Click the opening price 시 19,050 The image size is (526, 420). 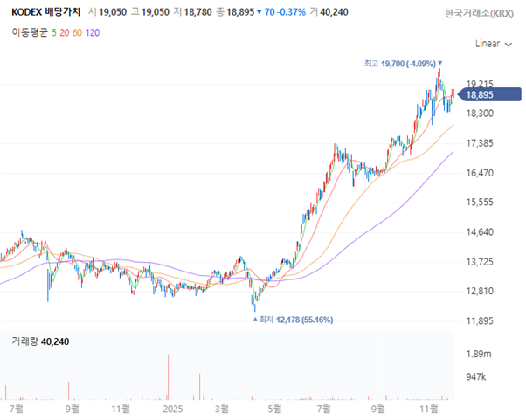click(x=107, y=12)
